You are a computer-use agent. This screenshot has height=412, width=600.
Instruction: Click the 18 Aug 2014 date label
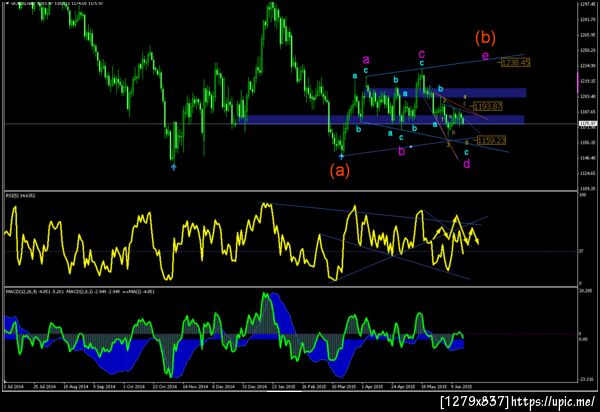click(75, 387)
